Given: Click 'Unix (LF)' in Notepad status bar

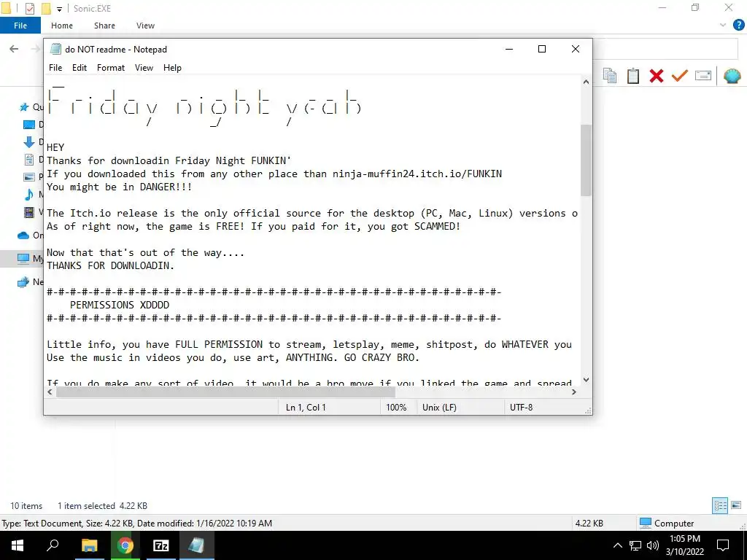Looking at the screenshot, I should click(439, 408).
